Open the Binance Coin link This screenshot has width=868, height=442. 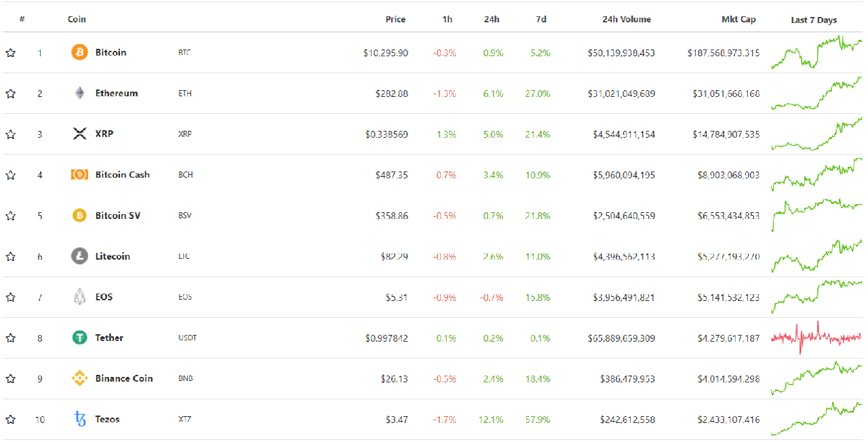(124, 378)
